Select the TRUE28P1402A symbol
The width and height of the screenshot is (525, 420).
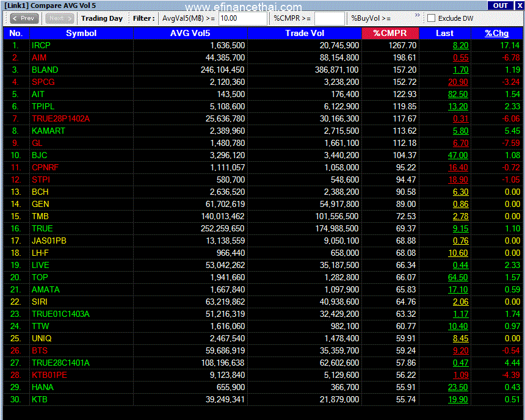click(x=60, y=118)
